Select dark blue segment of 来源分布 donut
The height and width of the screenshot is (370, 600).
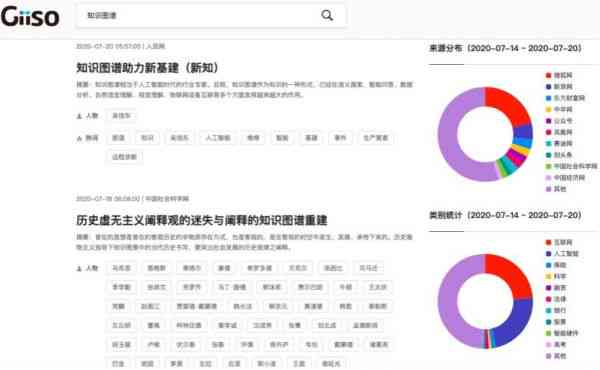click(x=523, y=132)
